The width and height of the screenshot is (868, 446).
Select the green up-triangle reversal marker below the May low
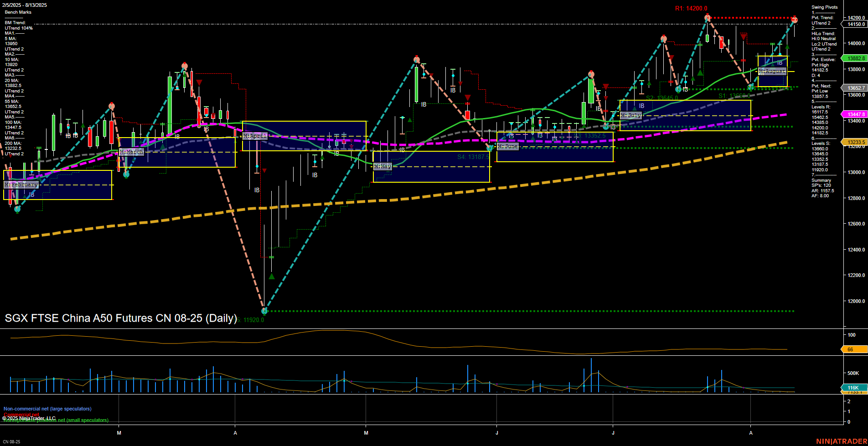click(x=272, y=276)
